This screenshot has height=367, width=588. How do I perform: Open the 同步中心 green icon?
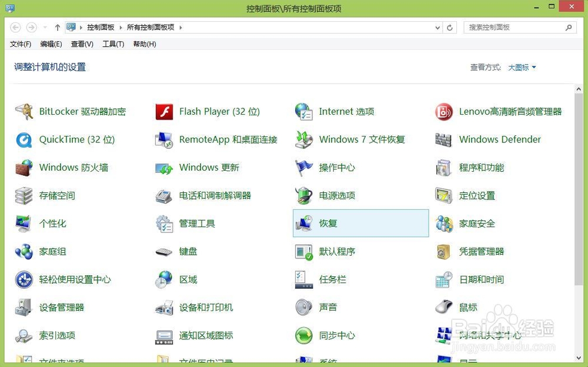304,335
